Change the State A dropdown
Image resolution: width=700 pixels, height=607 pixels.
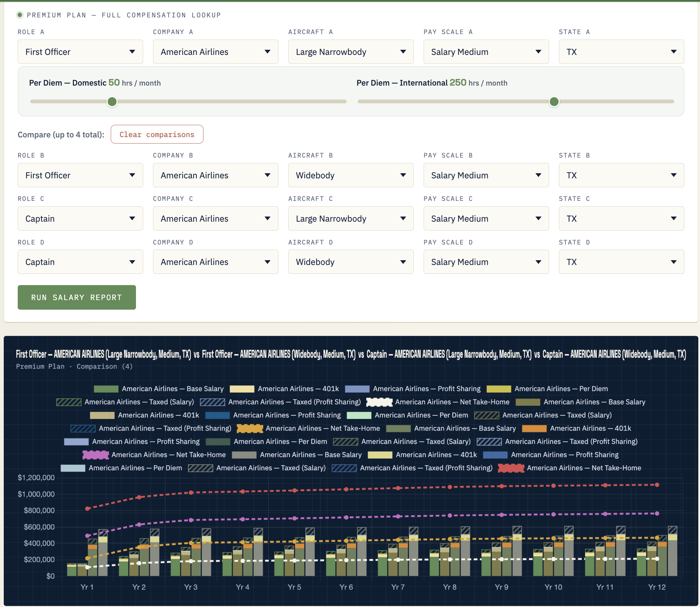tap(622, 52)
